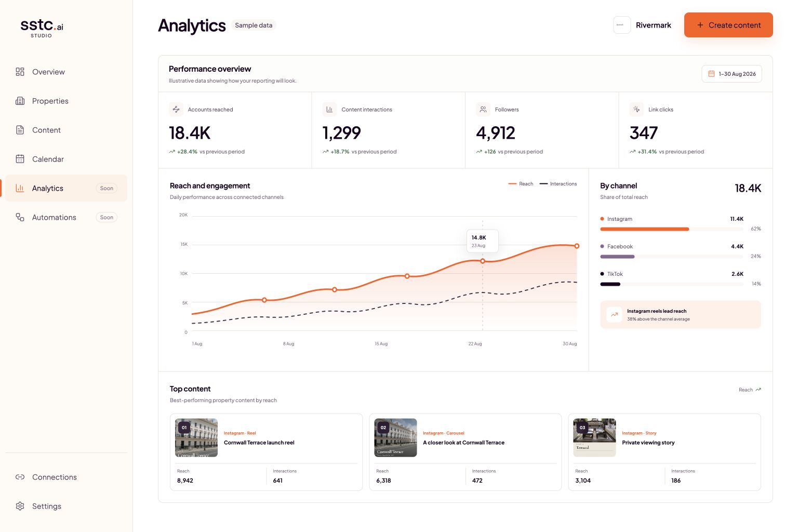Click the 14.8K chart tooltip
This screenshot has height=532, width=798.
[x=482, y=241]
